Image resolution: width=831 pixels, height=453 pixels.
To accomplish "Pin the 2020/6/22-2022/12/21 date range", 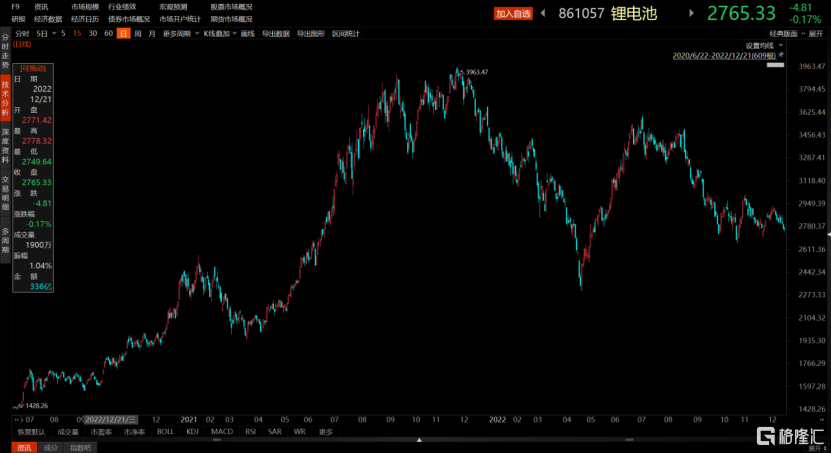I will (781, 55).
